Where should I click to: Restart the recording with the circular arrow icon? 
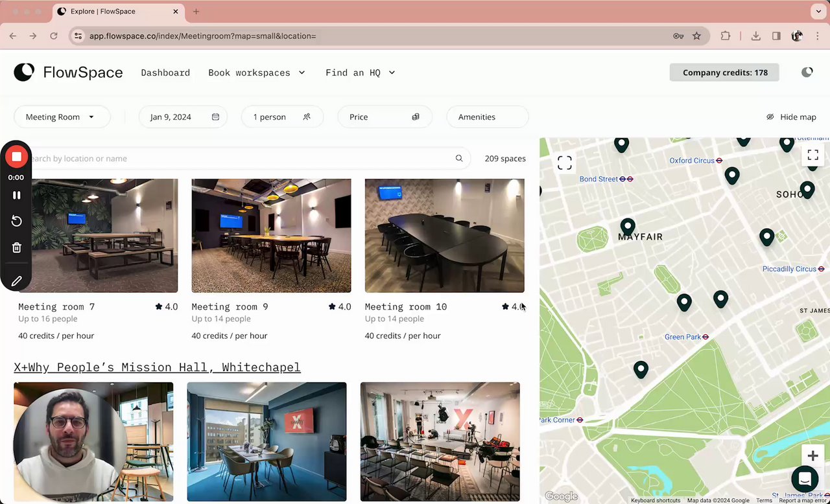pos(16,222)
